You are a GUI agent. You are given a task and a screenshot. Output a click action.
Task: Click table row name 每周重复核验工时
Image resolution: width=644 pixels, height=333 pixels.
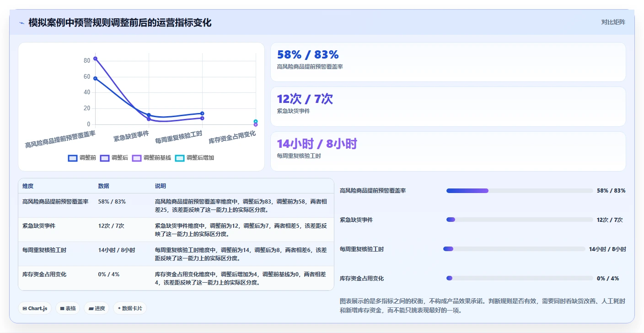pyautogui.click(x=44, y=250)
